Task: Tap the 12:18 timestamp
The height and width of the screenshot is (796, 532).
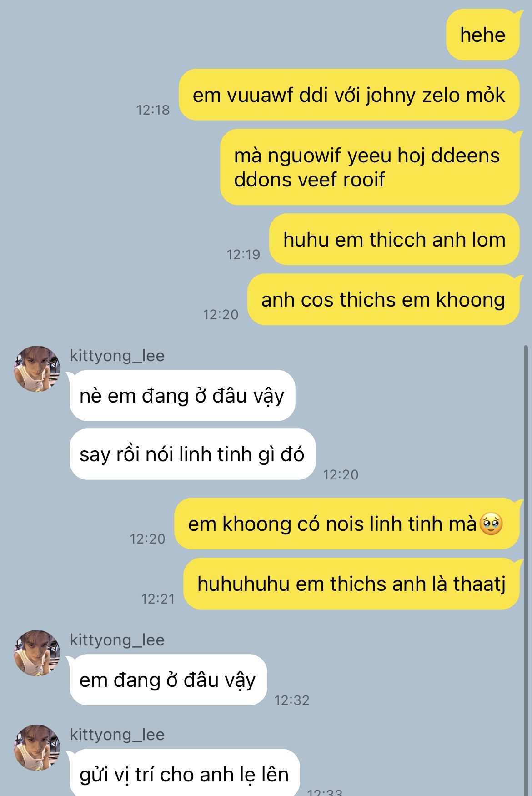Action: (x=153, y=110)
